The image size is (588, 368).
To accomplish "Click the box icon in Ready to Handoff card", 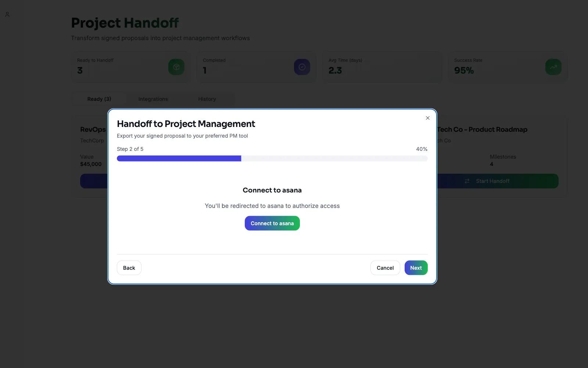I will (x=176, y=67).
